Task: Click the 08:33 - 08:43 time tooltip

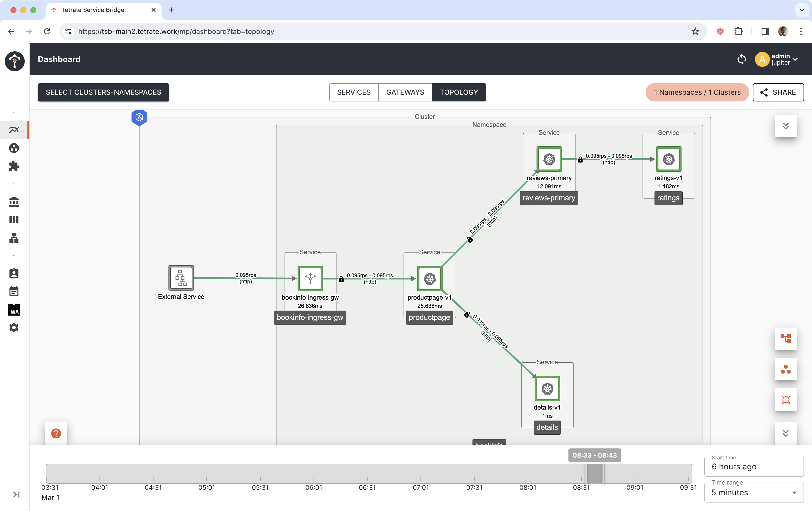Action: point(594,455)
